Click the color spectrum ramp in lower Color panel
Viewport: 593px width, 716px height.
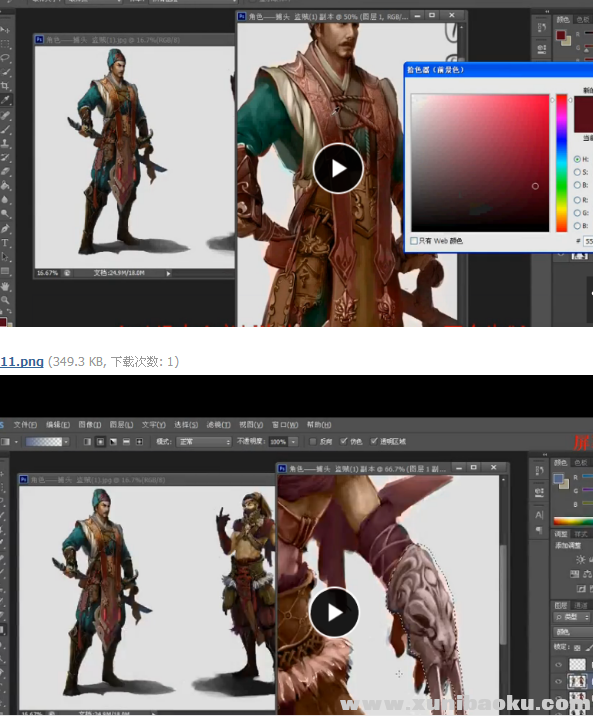pos(573,521)
